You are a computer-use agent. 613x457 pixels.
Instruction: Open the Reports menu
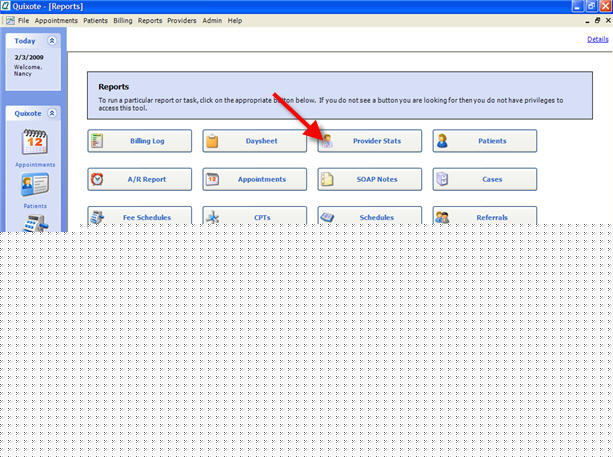150,20
